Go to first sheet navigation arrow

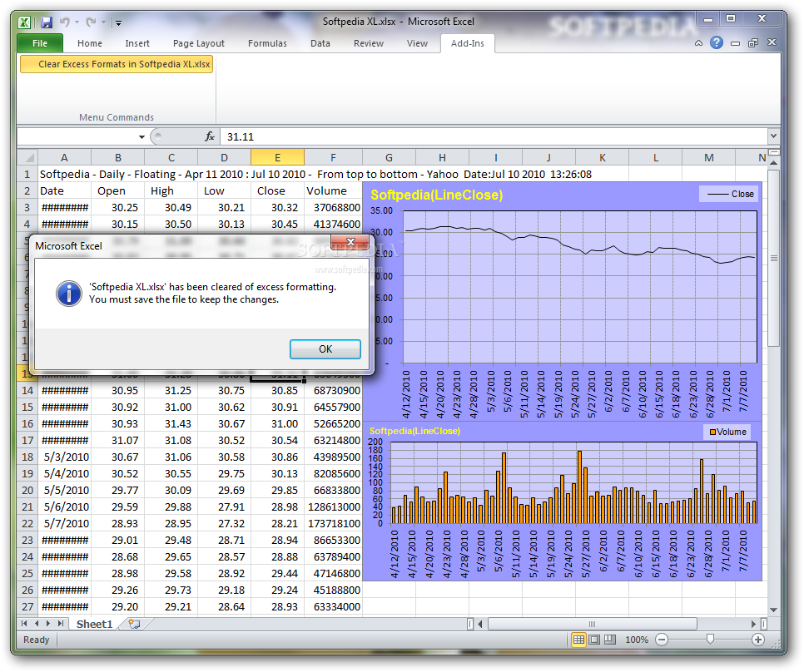coord(24,623)
